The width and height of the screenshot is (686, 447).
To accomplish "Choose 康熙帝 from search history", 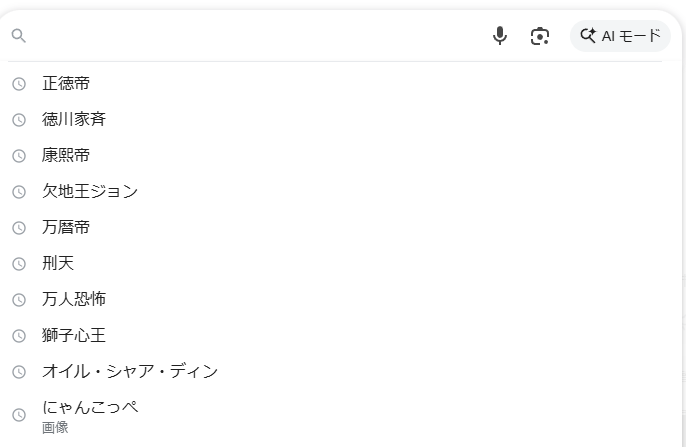I will point(66,156).
